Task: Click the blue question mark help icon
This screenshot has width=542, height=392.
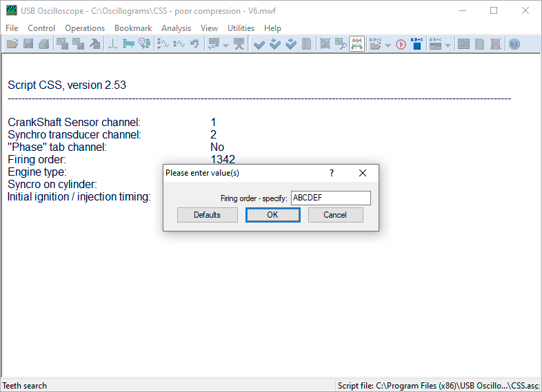Action: [514, 44]
